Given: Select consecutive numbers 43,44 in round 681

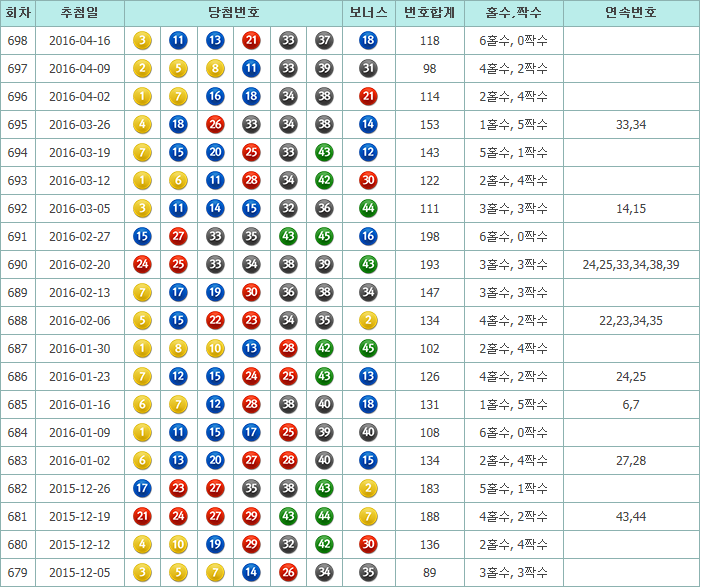Looking at the screenshot, I should [x=631, y=517].
